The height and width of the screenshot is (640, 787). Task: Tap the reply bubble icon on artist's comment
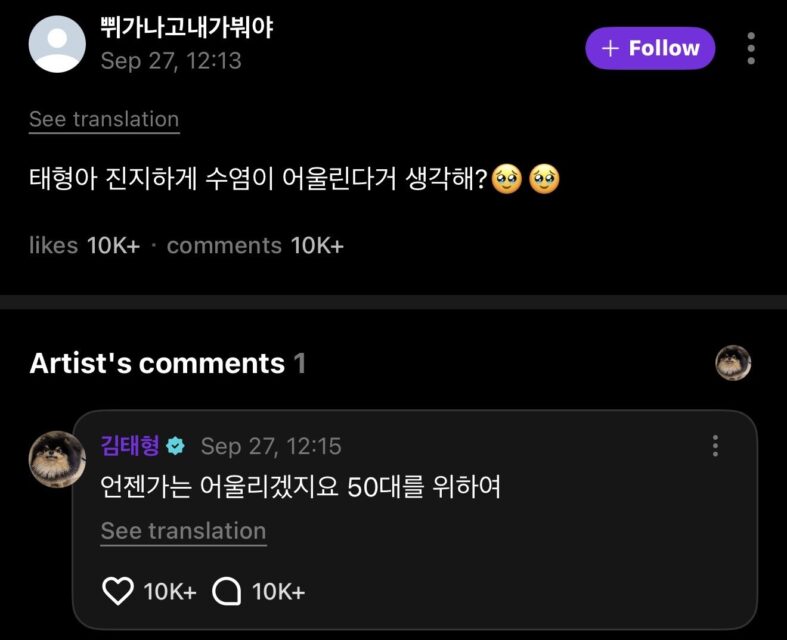[x=228, y=591]
